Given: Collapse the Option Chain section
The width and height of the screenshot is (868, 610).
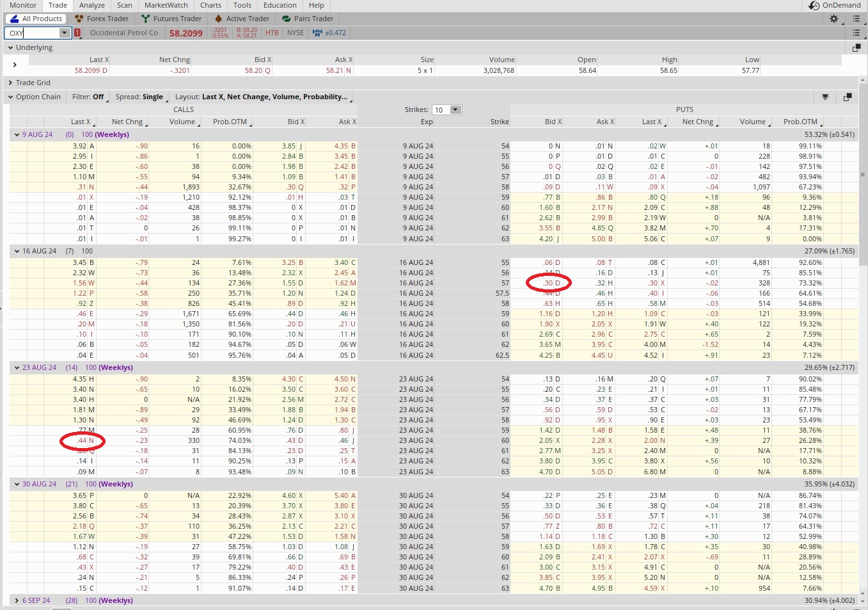Looking at the screenshot, I should 10,97.
